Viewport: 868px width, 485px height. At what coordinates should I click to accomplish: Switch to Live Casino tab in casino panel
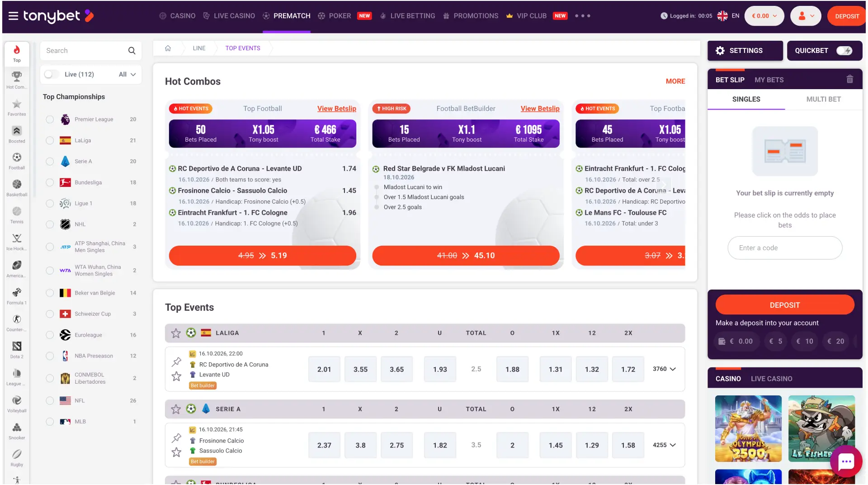771,379
